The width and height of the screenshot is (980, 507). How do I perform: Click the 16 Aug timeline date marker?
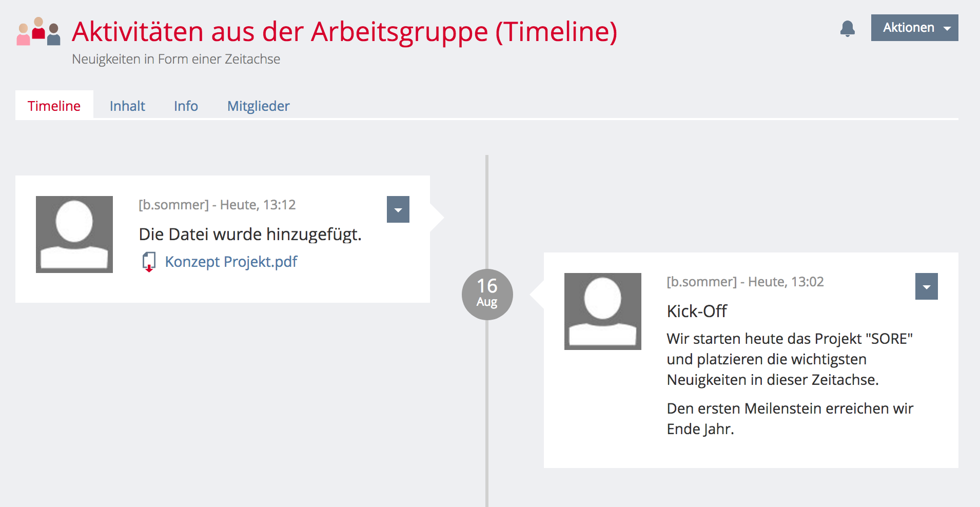(x=487, y=295)
